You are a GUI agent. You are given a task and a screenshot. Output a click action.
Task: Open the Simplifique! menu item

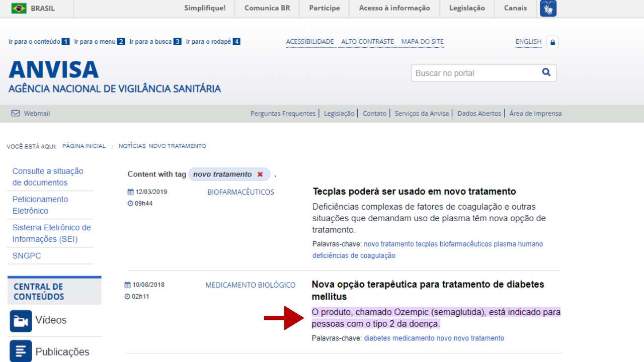point(205,8)
